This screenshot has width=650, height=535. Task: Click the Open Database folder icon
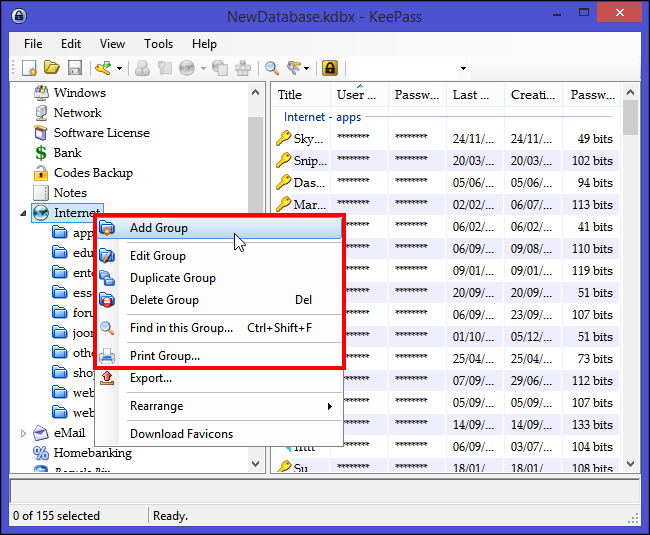click(x=50, y=68)
